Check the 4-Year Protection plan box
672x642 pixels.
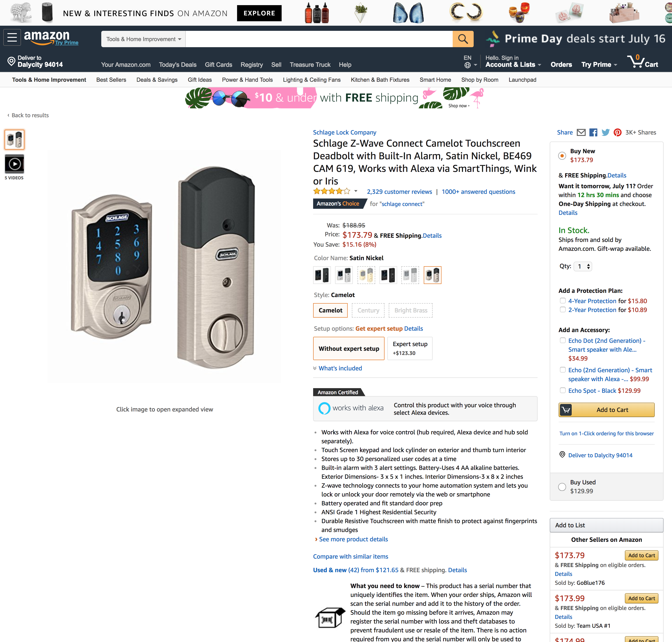coord(563,301)
